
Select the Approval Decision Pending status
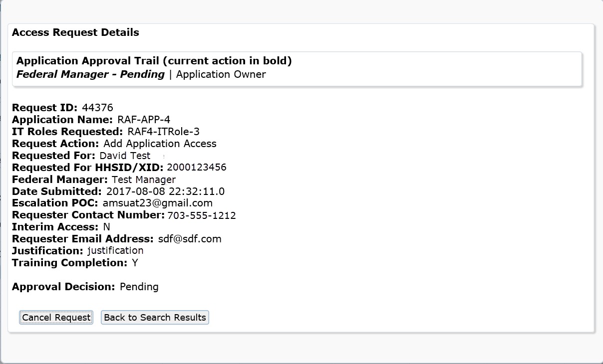(139, 287)
